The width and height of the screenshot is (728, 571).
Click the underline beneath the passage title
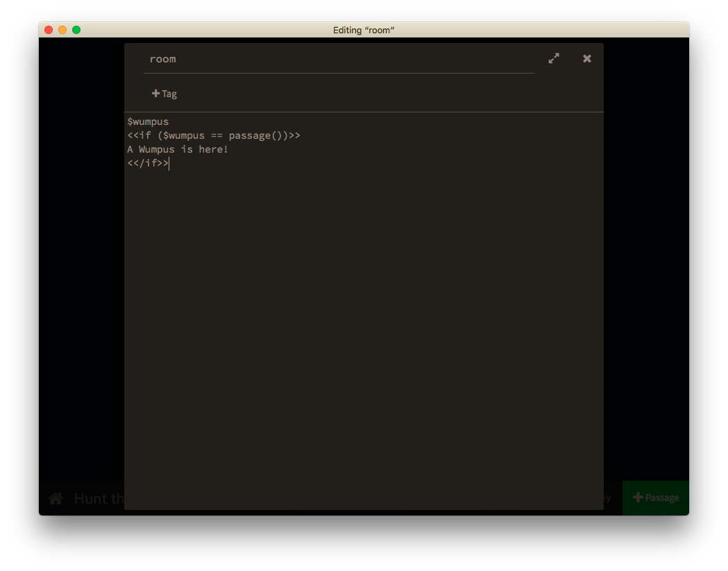click(339, 72)
